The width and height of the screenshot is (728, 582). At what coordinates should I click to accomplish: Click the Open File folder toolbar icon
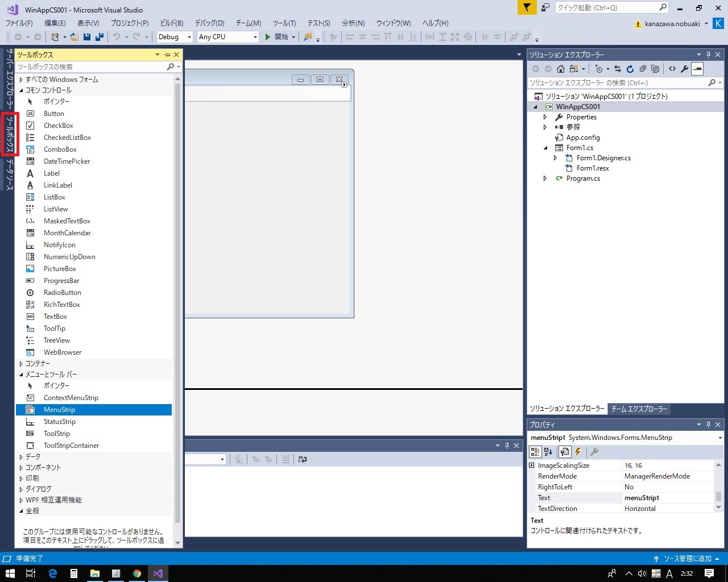pos(75,37)
